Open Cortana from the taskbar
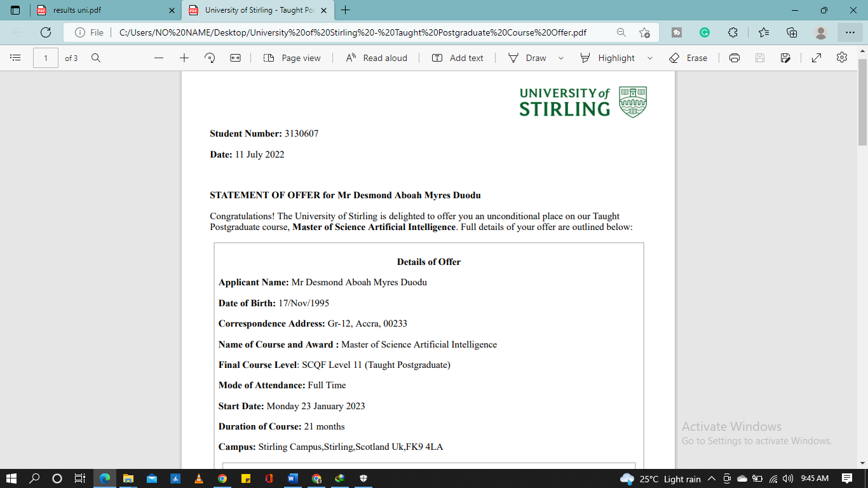Screen dimensions: 868x488 click(57, 478)
